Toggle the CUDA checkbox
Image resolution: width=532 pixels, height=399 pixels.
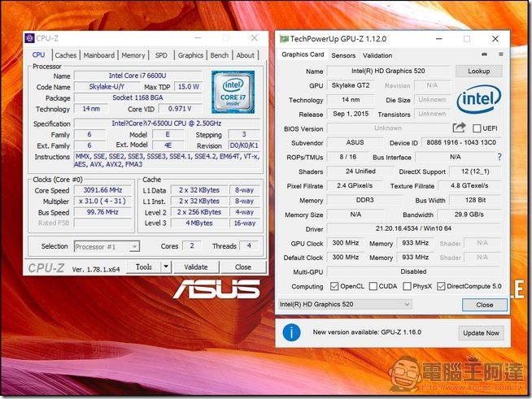click(373, 287)
